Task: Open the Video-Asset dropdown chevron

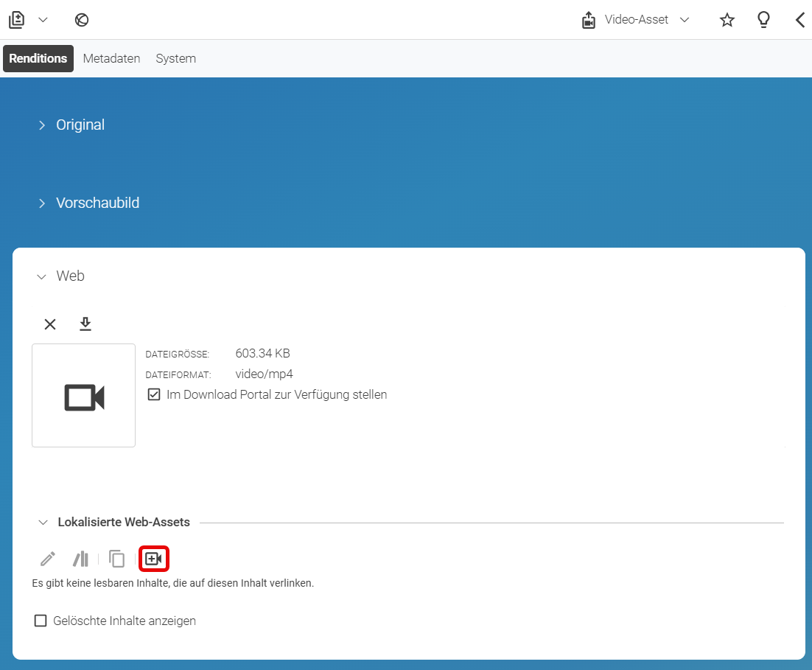Action: (685, 20)
